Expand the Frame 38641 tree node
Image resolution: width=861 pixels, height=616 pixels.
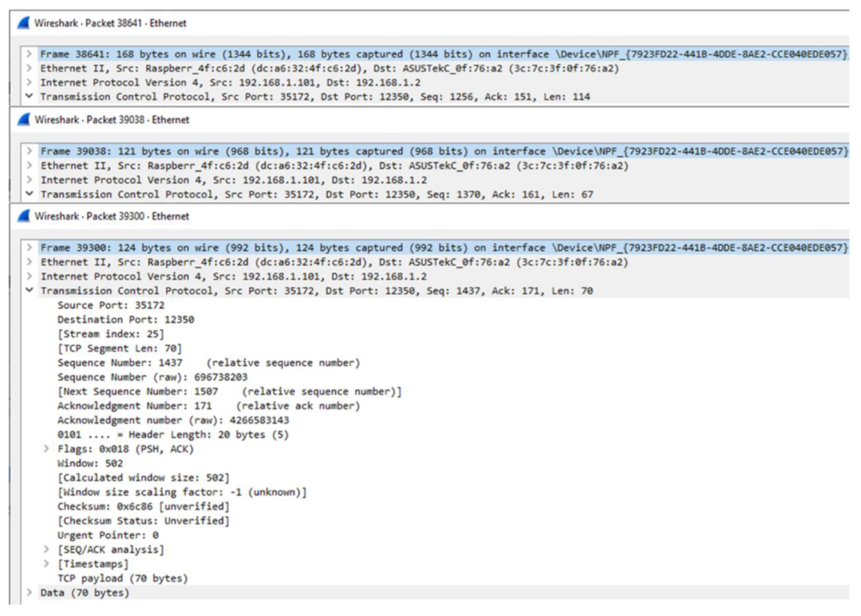click(x=29, y=54)
